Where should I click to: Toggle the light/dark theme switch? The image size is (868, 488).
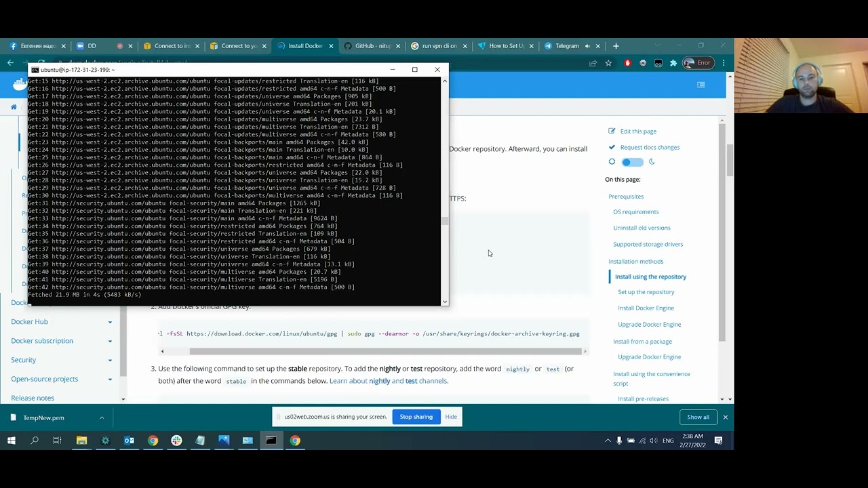click(632, 162)
